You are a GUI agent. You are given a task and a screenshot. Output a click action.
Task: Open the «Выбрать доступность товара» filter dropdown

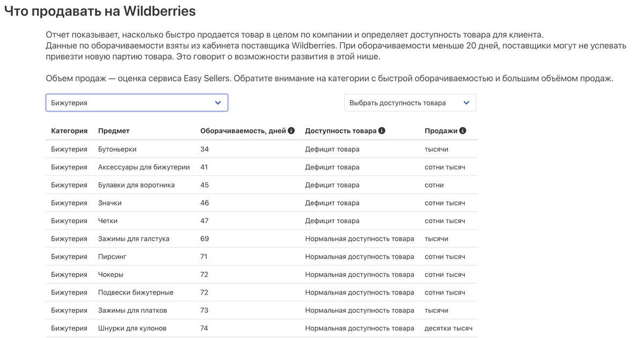[410, 102]
